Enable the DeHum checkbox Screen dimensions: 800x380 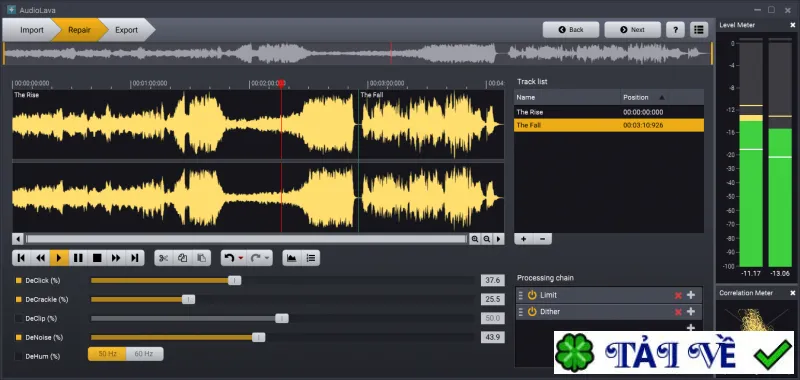click(19, 356)
